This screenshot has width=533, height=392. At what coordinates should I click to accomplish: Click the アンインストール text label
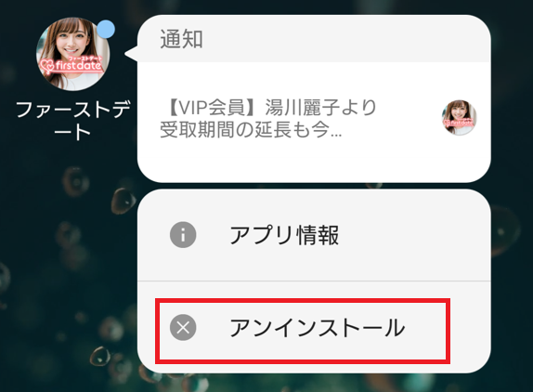pos(318,328)
